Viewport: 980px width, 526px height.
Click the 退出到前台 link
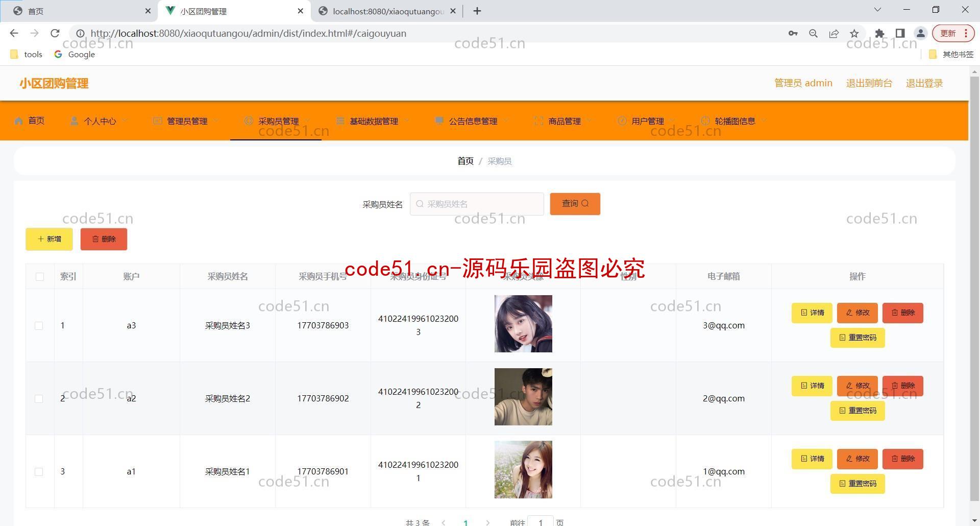click(x=869, y=83)
